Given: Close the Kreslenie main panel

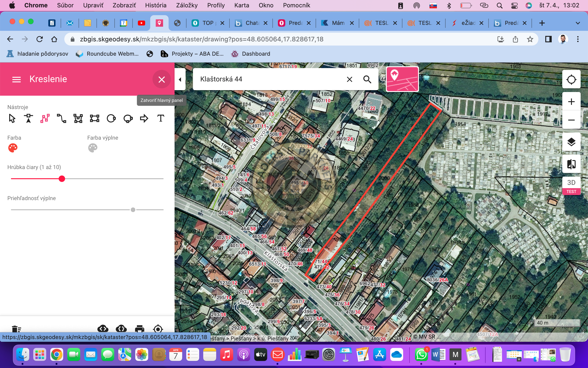Looking at the screenshot, I should pos(161,79).
